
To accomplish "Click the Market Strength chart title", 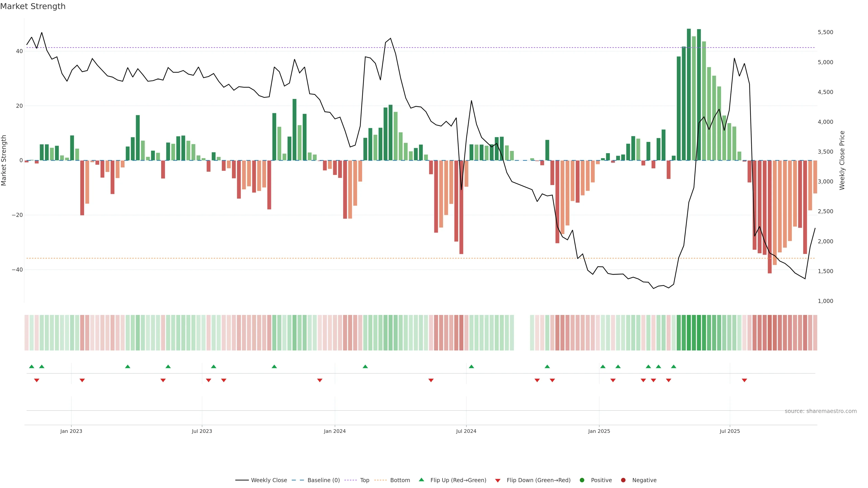I will (33, 6).
